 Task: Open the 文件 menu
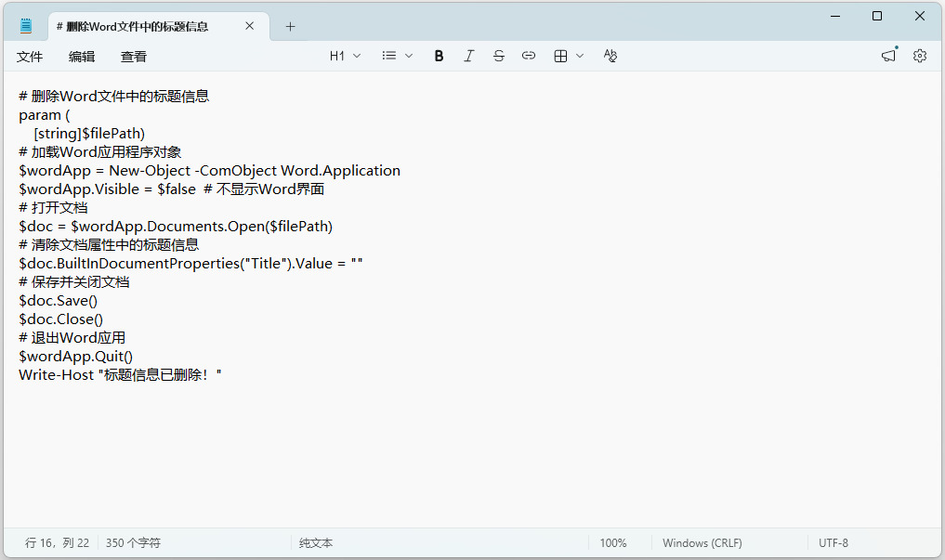(x=30, y=57)
